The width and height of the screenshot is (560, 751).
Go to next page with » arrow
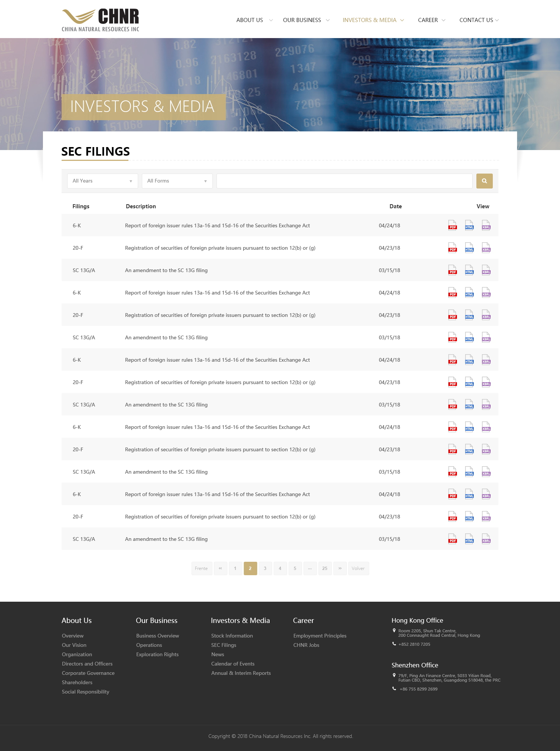[x=340, y=568]
